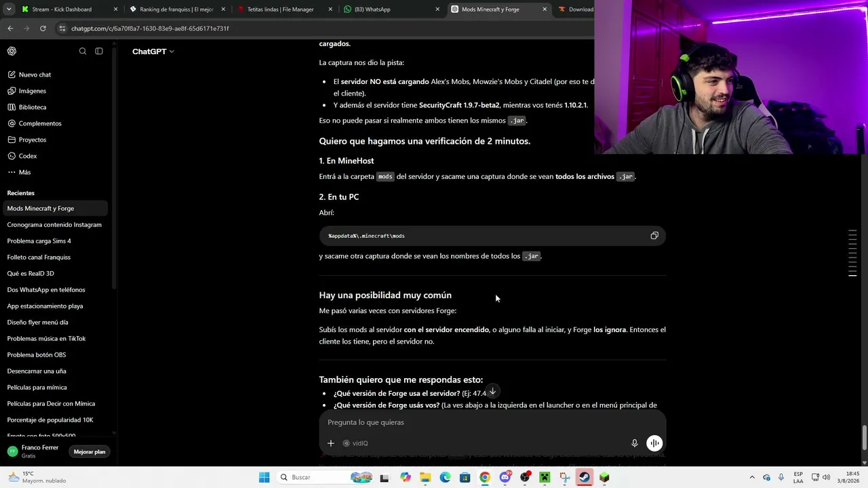
Task: Switch to the WhatsApp browser tab
Action: pos(391,9)
